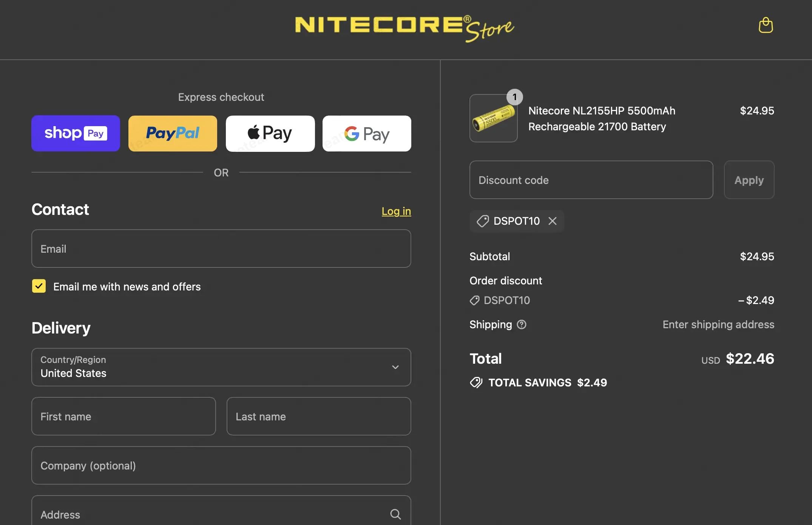Choose Apple Pay express checkout

pyautogui.click(x=270, y=133)
